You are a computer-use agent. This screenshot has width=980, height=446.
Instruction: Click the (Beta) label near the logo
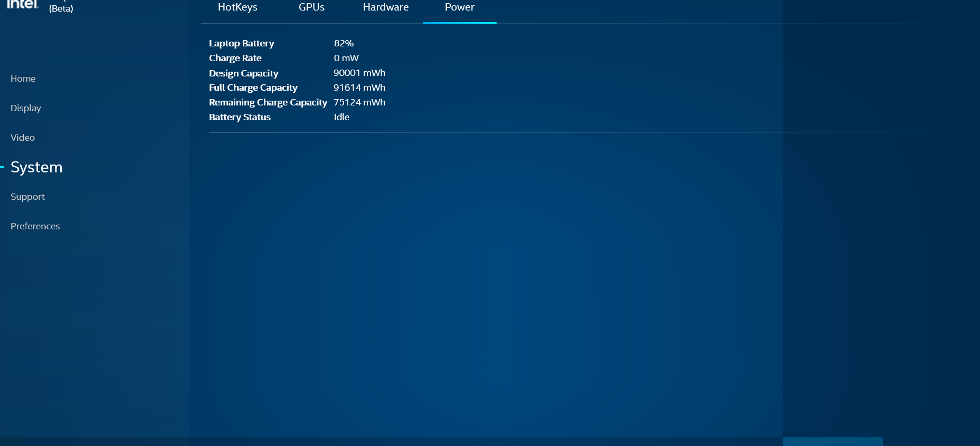click(x=61, y=8)
